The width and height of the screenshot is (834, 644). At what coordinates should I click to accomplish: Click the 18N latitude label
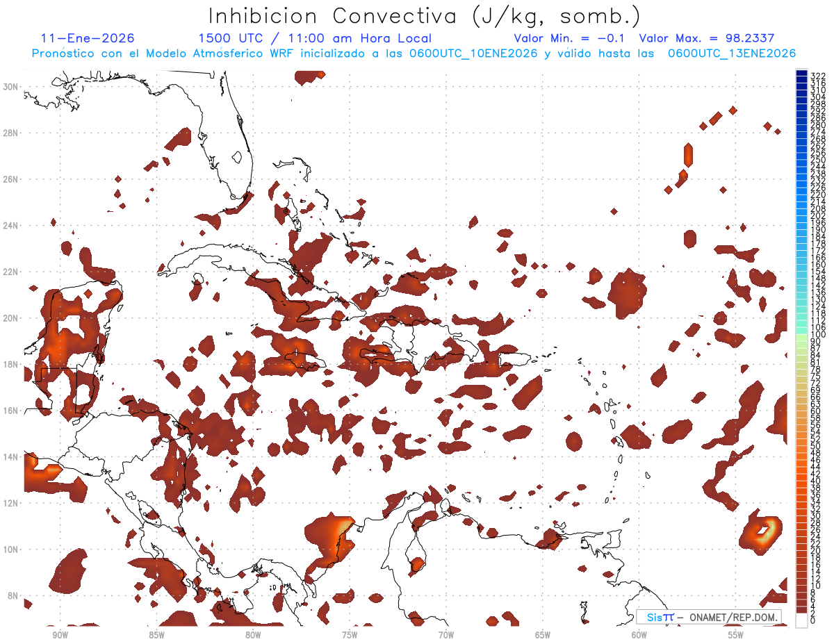tap(12, 364)
